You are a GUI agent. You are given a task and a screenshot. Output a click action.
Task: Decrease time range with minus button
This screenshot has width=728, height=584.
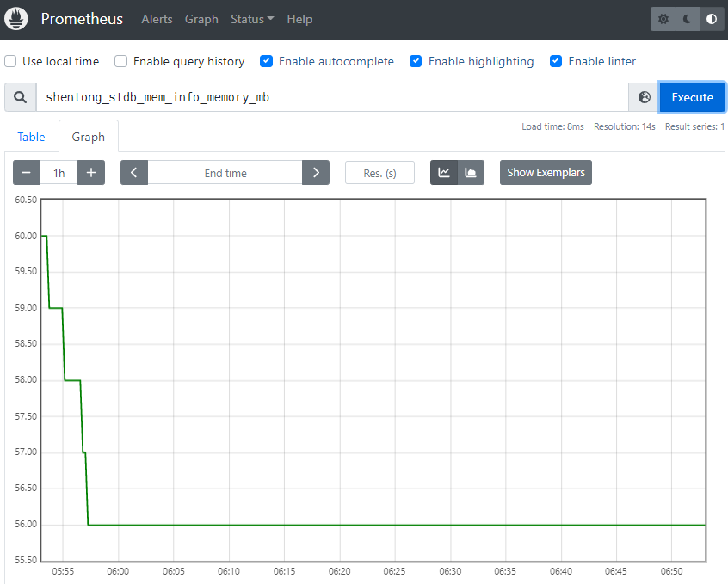(27, 173)
